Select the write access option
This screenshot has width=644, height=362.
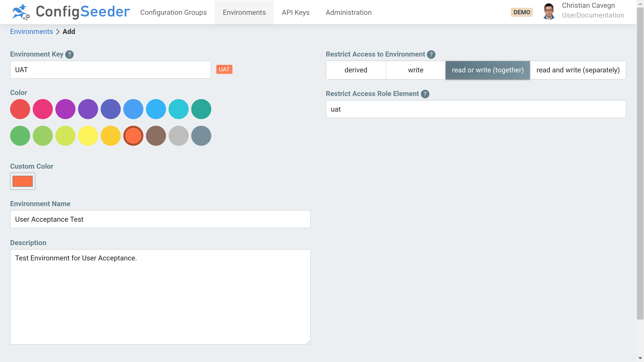[416, 70]
